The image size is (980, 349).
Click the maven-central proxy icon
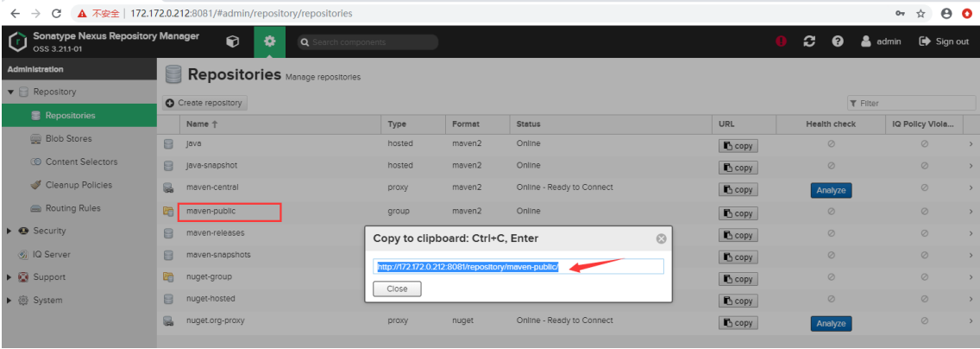coord(168,187)
